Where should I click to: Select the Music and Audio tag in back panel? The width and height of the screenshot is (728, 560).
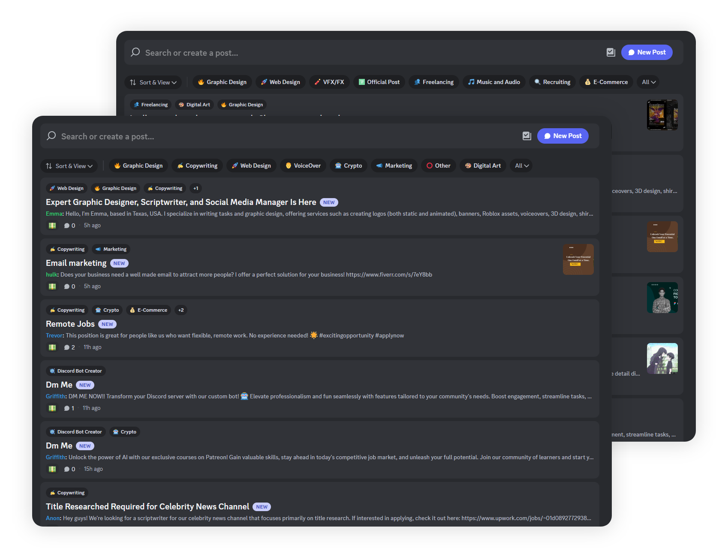(493, 82)
